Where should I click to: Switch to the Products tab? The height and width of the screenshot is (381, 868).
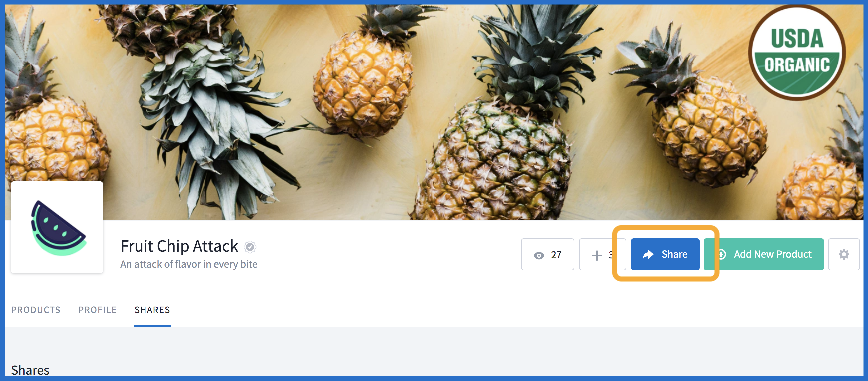click(x=36, y=309)
